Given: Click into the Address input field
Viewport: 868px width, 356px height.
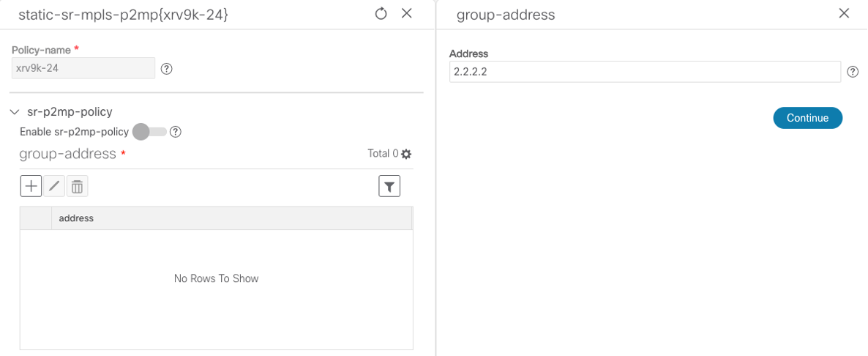Looking at the screenshot, I should tap(644, 72).
